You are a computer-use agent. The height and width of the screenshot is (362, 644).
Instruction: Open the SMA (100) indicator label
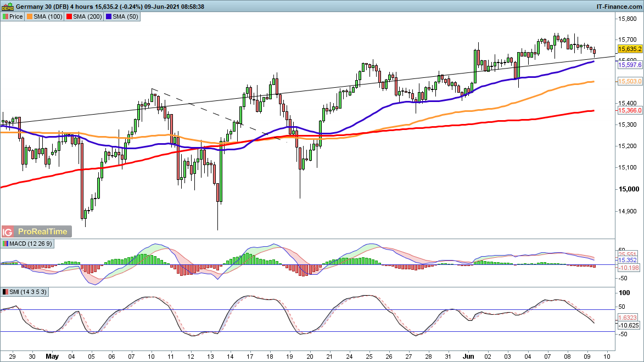coord(48,16)
